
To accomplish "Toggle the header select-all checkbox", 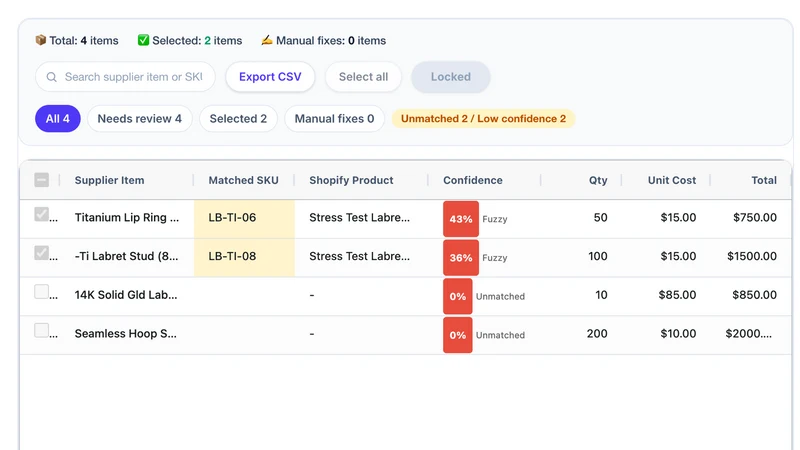I will click(x=42, y=180).
